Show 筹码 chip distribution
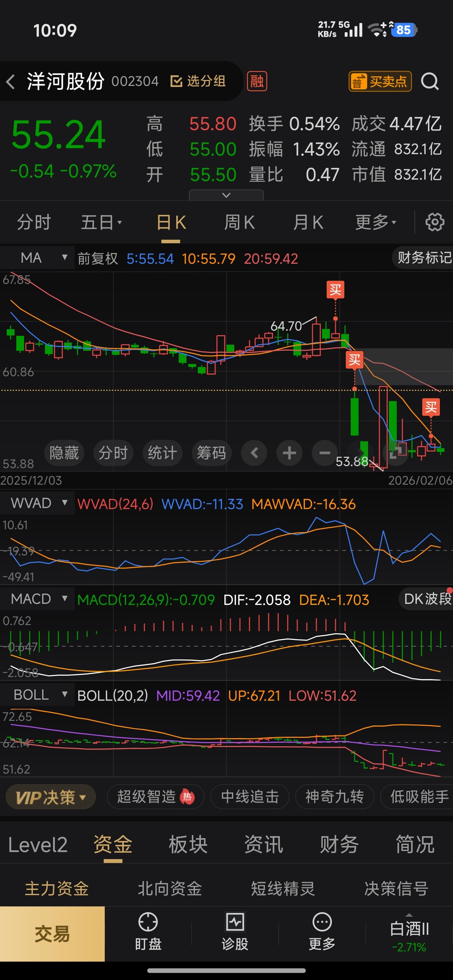 coord(211,453)
